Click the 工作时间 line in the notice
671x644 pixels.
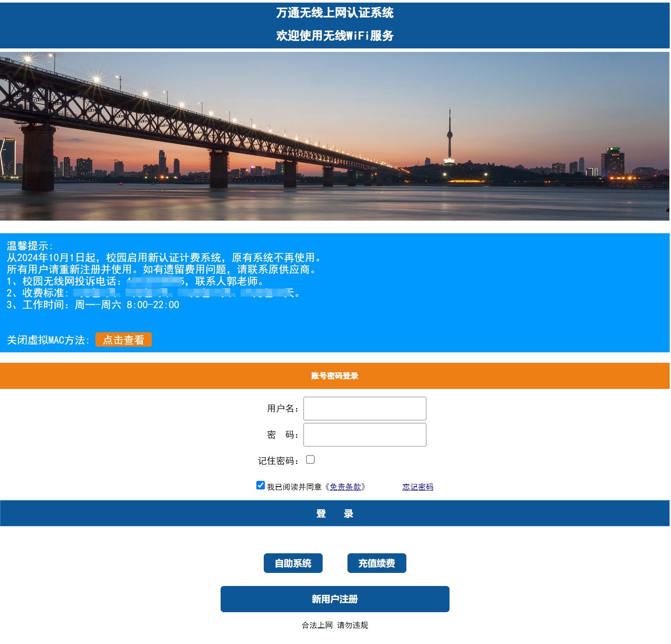click(x=93, y=305)
